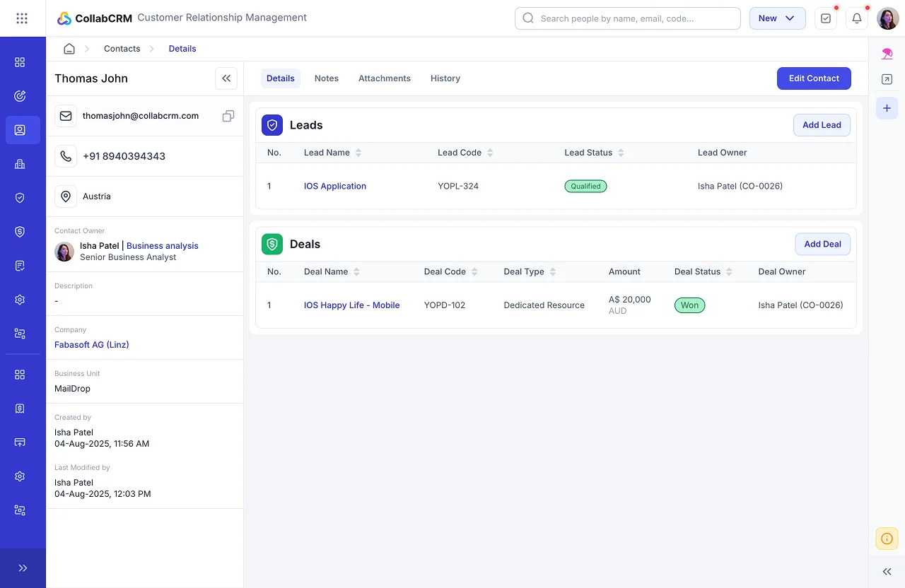Open the upload screen icon in sidebar
The image size is (905, 588).
[x=20, y=442]
